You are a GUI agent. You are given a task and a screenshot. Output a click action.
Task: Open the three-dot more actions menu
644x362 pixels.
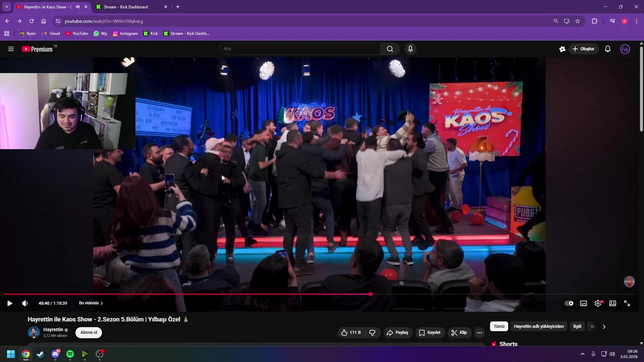click(479, 332)
